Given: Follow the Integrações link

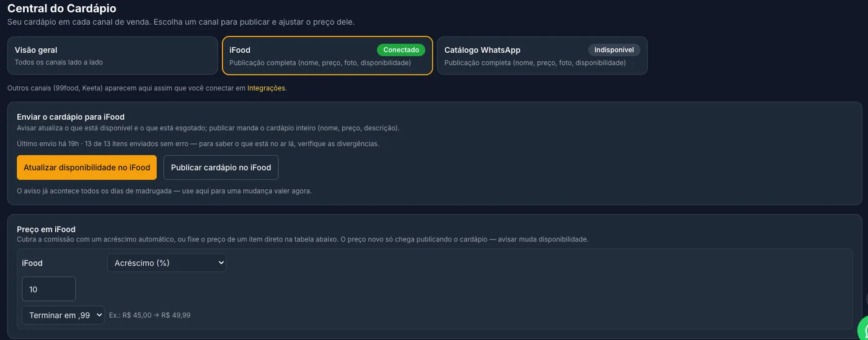Looking at the screenshot, I should [266, 88].
